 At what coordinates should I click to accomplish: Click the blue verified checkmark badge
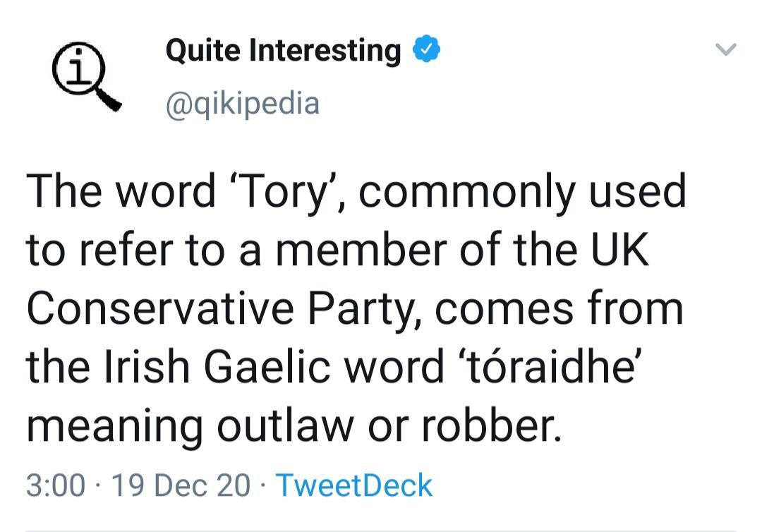427,51
